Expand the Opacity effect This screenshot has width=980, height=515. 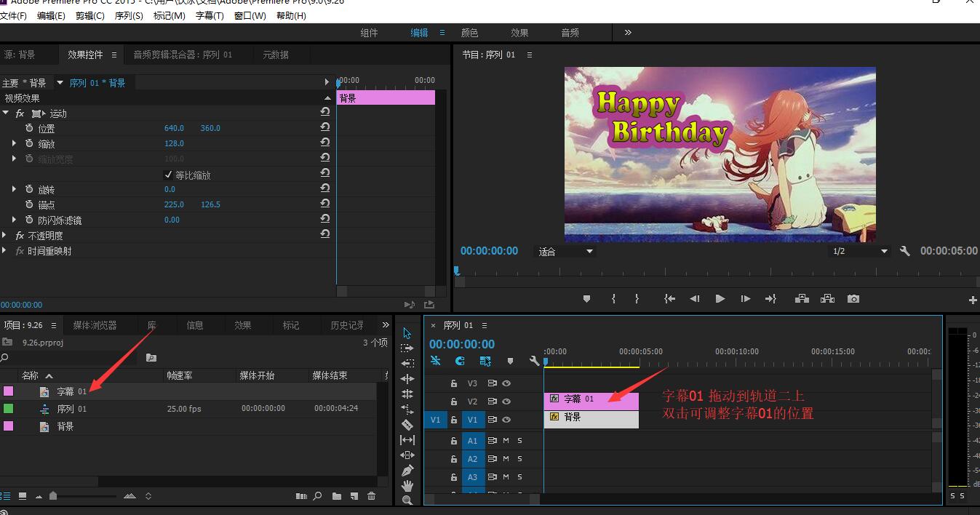point(5,235)
